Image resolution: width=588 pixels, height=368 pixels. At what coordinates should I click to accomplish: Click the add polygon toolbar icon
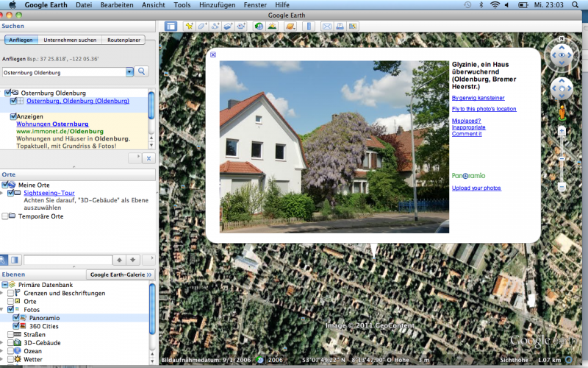(201, 26)
